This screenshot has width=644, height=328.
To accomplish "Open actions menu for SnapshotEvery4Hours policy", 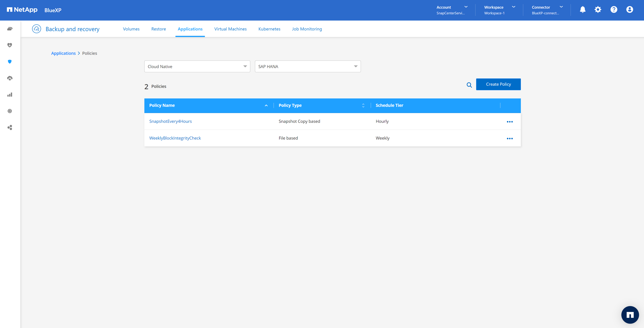I will [510, 122].
